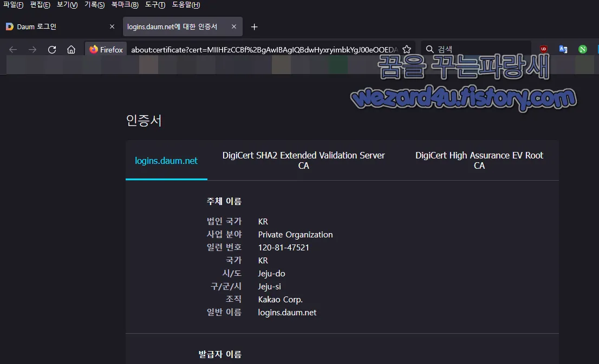Select the logins.daum.net에 대한 인증서 tab

pyautogui.click(x=183, y=27)
